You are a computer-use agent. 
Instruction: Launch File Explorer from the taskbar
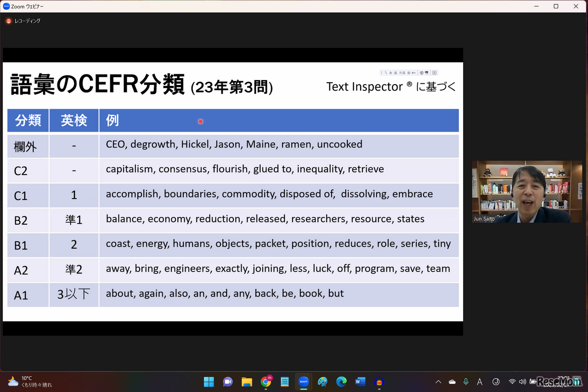[247, 382]
